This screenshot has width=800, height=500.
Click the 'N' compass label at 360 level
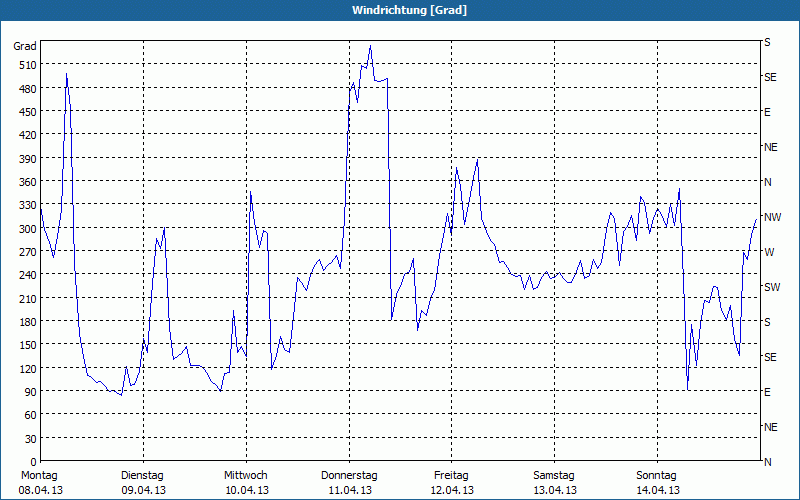pos(768,182)
